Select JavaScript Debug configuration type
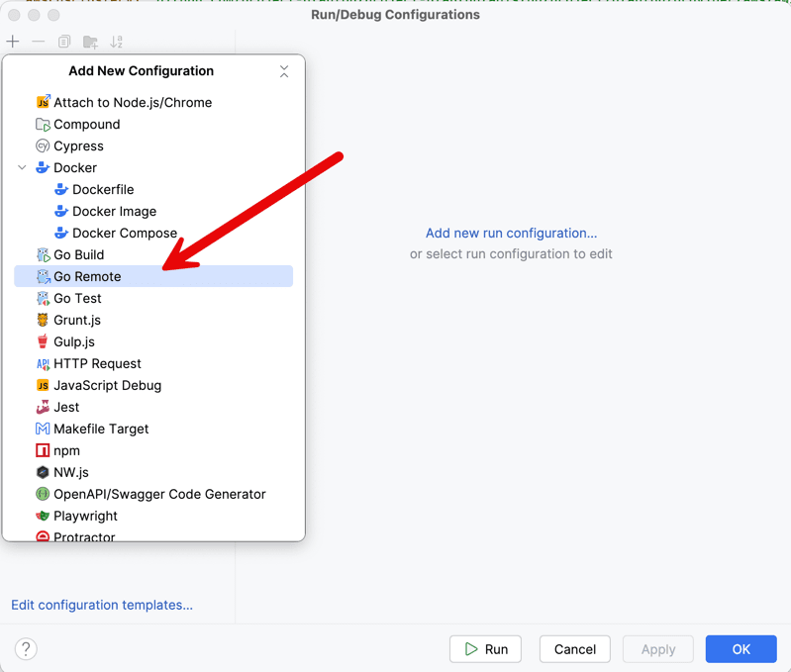The width and height of the screenshot is (791, 672). tap(153, 385)
